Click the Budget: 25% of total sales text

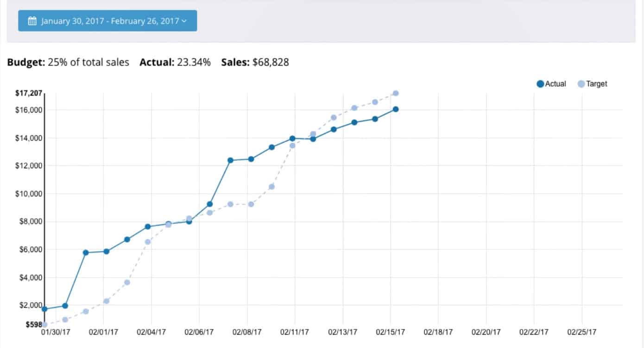(x=68, y=62)
